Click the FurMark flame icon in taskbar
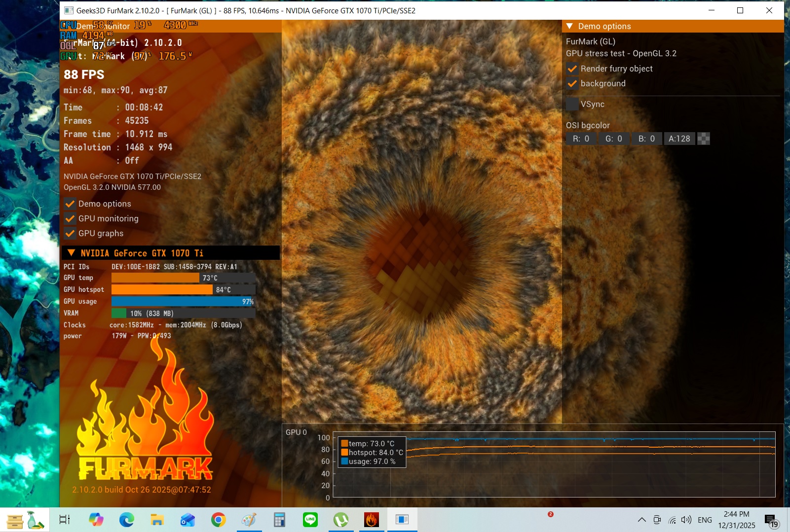Viewport: 790px width, 532px height. click(371, 520)
